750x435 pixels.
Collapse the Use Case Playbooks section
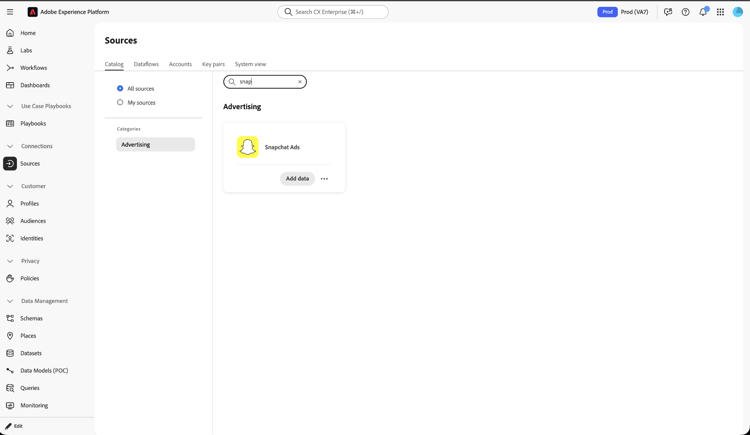(x=10, y=106)
